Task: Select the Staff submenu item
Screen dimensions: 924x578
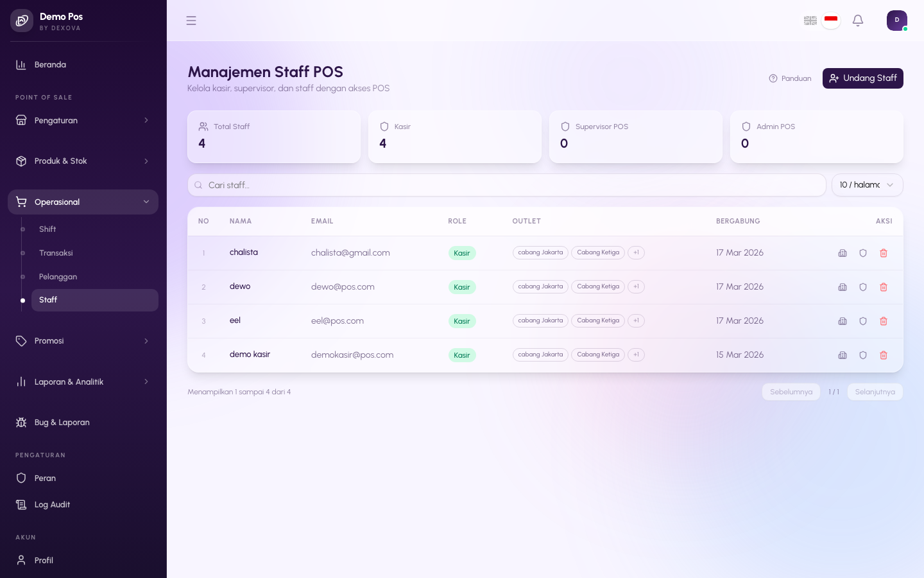Action: (95, 300)
